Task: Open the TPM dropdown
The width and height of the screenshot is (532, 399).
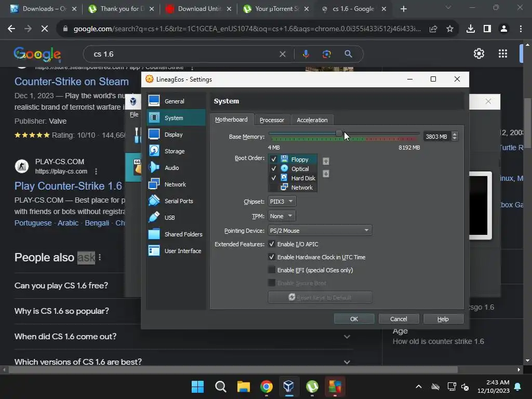Action: coord(282,216)
